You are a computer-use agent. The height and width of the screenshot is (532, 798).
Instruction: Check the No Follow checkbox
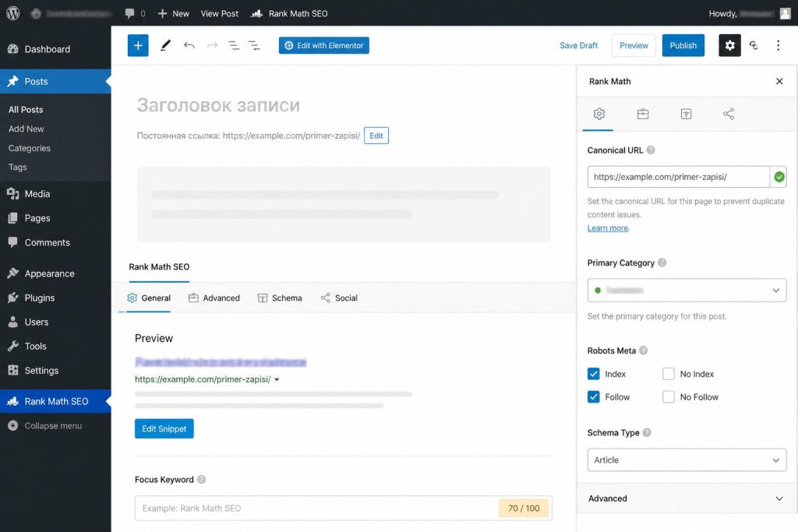pyautogui.click(x=668, y=396)
